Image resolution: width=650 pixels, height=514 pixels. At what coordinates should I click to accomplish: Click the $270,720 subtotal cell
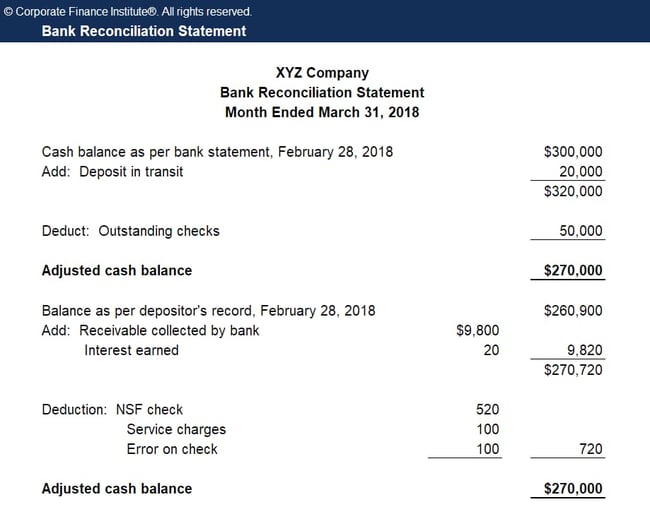point(573,370)
